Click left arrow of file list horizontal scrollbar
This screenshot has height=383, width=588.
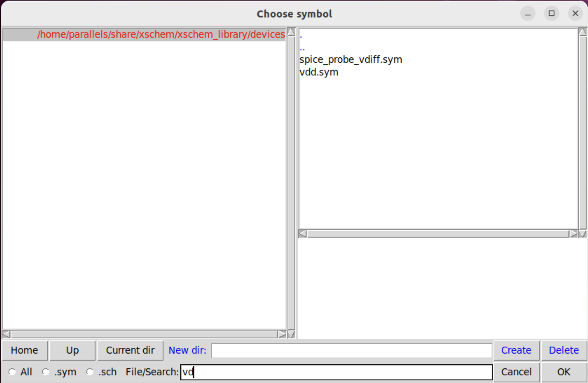303,234
